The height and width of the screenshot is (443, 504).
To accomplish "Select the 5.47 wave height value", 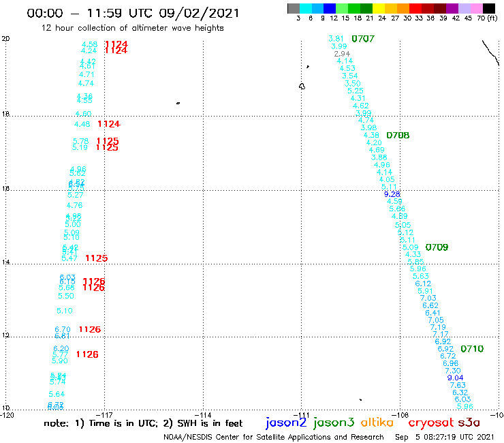I will click(x=69, y=259).
